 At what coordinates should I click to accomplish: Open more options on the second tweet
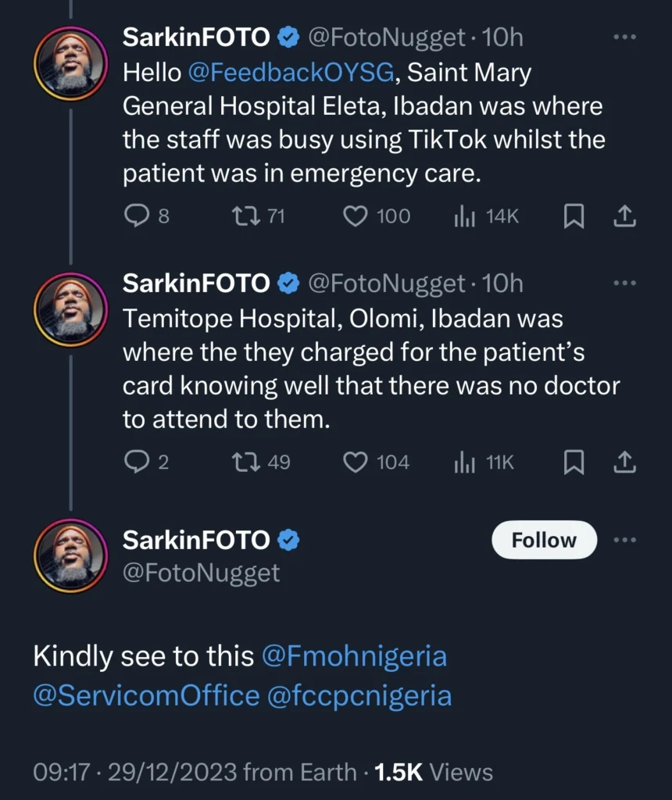point(625,282)
